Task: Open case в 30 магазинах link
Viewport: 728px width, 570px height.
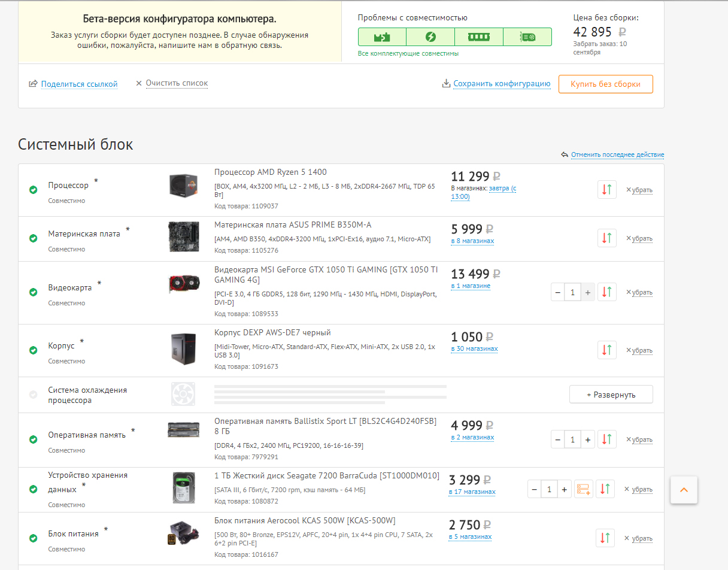Action: pos(474,348)
